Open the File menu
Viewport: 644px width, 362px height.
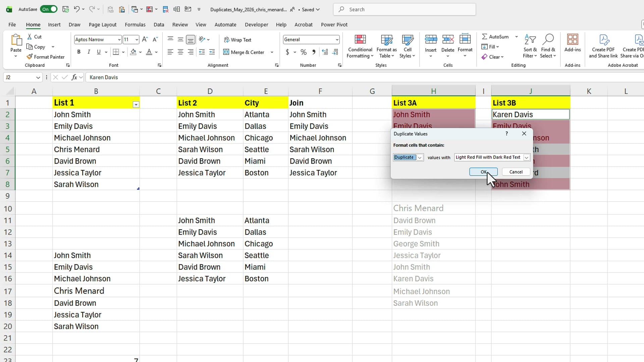tap(12, 24)
